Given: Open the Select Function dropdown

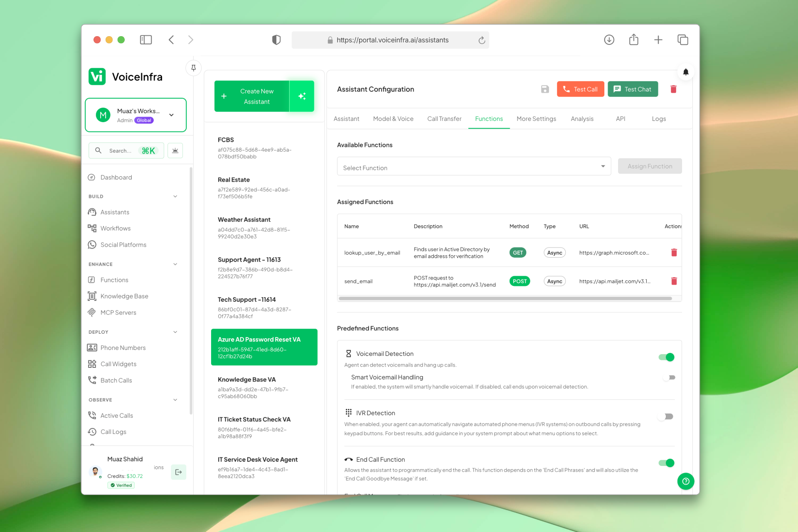Looking at the screenshot, I should coord(474,166).
